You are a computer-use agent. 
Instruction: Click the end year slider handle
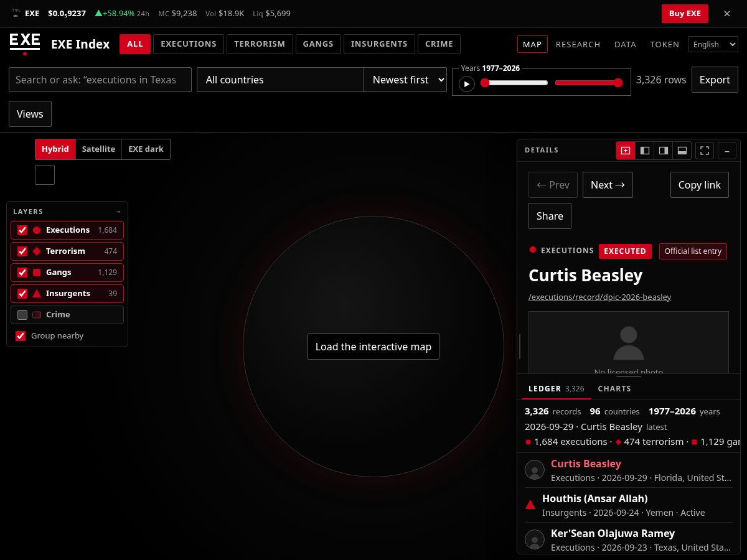click(x=618, y=83)
